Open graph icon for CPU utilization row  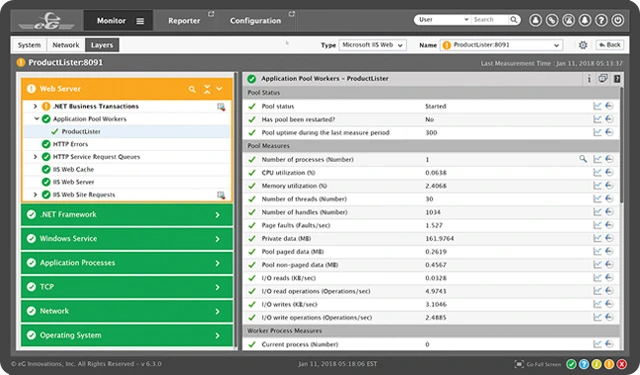coord(597,173)
